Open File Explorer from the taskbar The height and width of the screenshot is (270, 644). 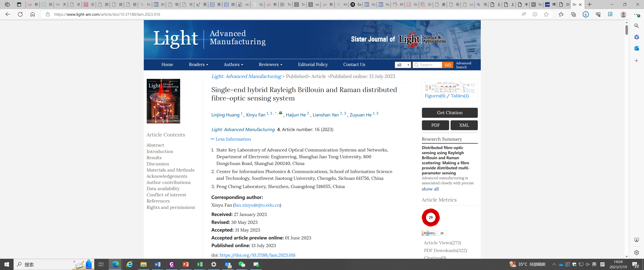click(144, 264)
